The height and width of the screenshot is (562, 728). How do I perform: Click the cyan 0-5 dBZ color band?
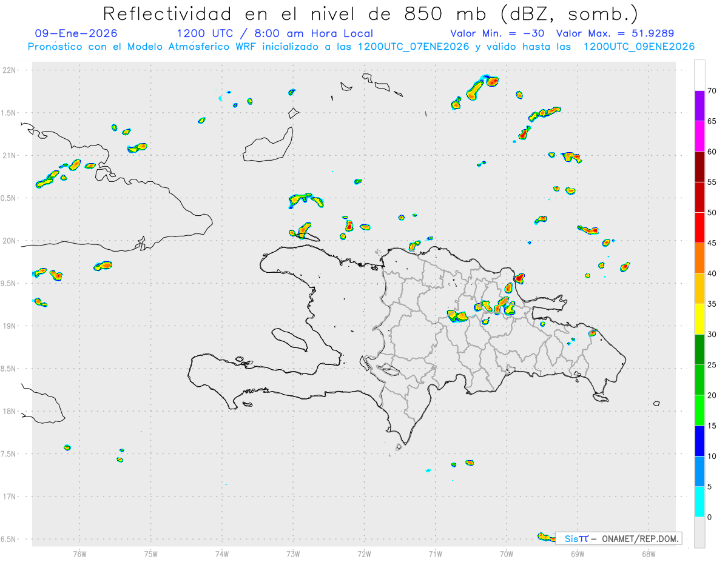click(699, 502)
